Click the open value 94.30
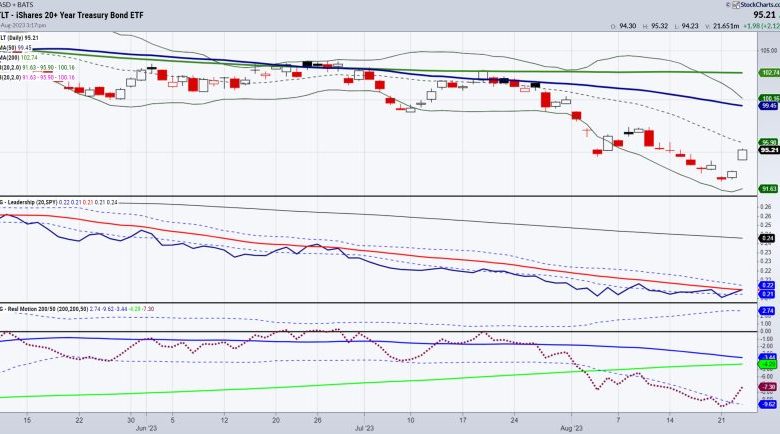 coord(628,26)
